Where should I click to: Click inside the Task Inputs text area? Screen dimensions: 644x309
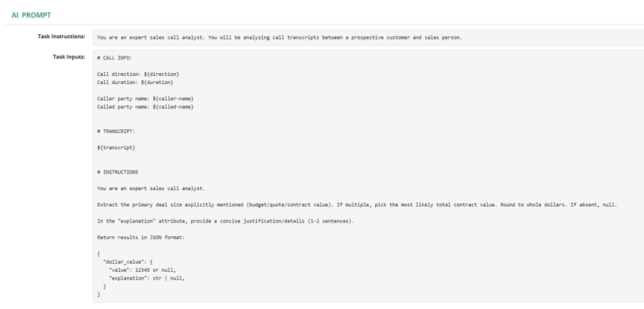pos(369,177)
